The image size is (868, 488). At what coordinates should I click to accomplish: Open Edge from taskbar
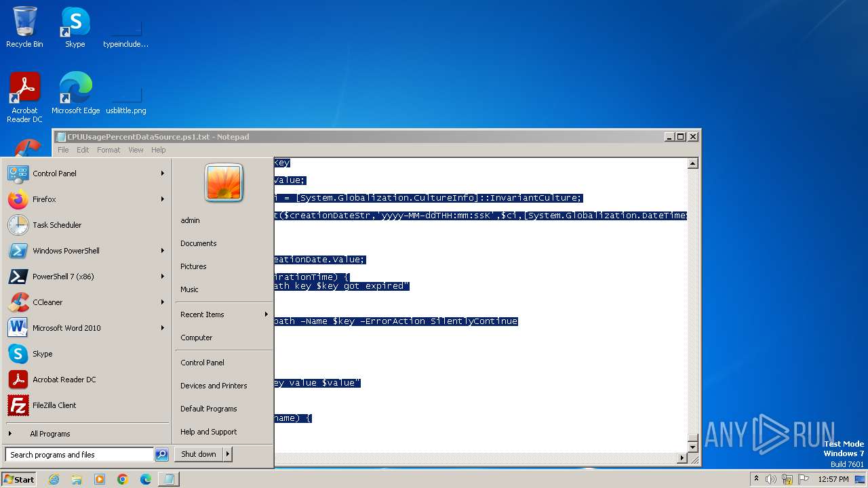coord(146,479)
